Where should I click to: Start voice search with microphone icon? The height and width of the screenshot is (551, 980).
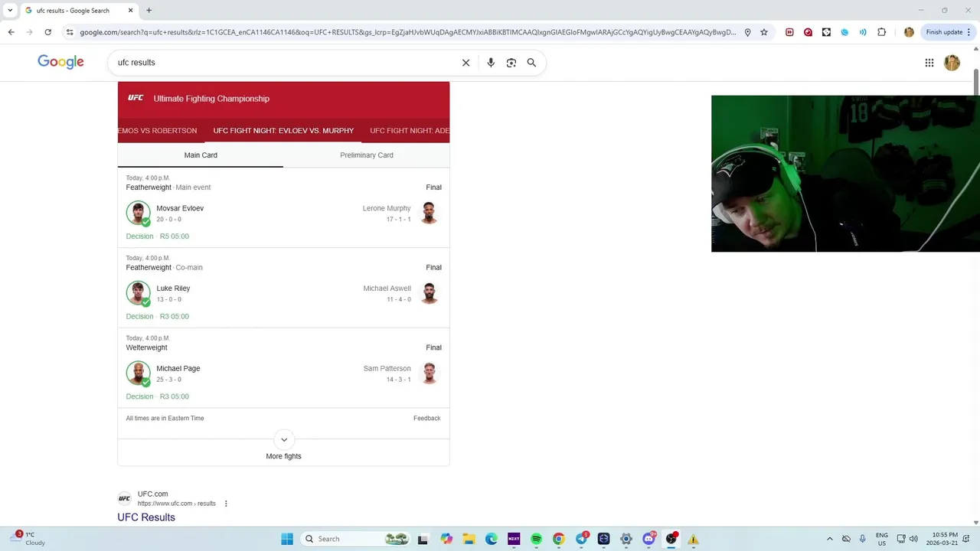point(491,63)
